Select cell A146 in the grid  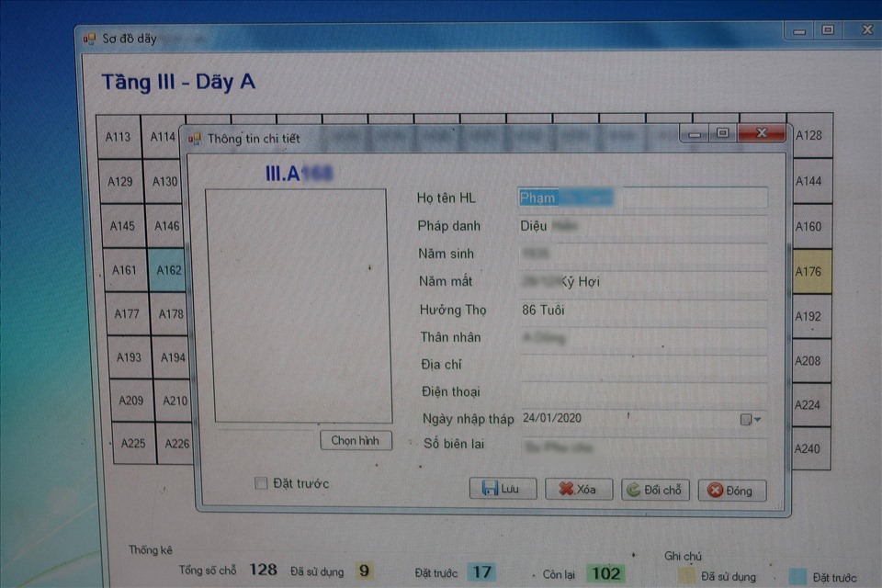coord(166,226)
